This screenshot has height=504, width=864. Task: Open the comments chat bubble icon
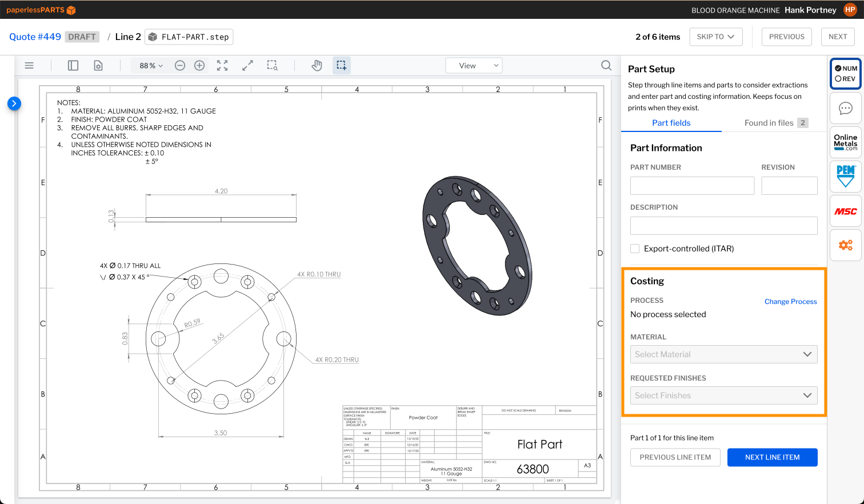click(846, 108)
